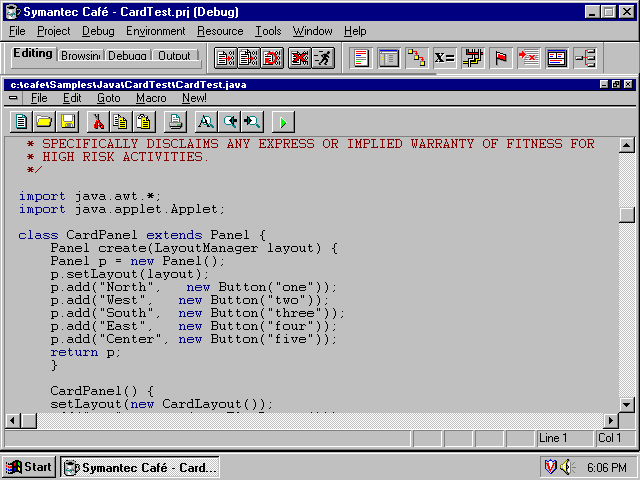
Task: Open the editor window system menu dash box
Action: point(13,98)
